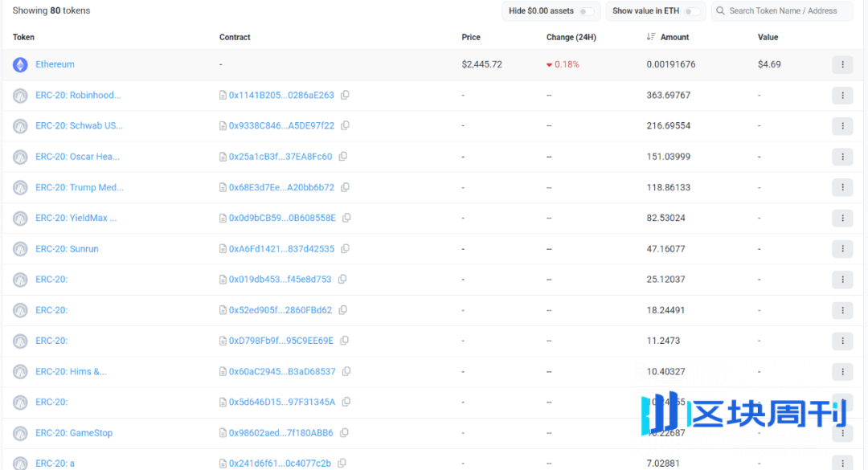Open the ERC-20: Hims &... token link
This screenshot has height=470, width=868.
click(x=71, y=371)
